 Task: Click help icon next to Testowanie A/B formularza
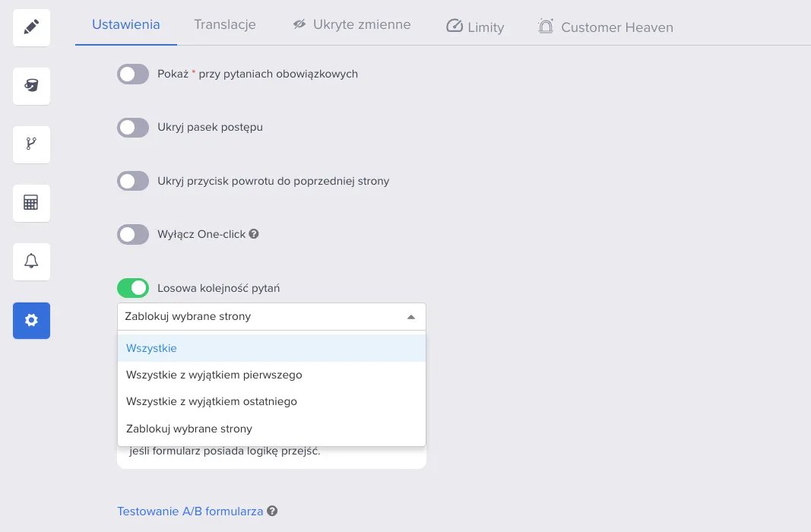click(272, 511)
